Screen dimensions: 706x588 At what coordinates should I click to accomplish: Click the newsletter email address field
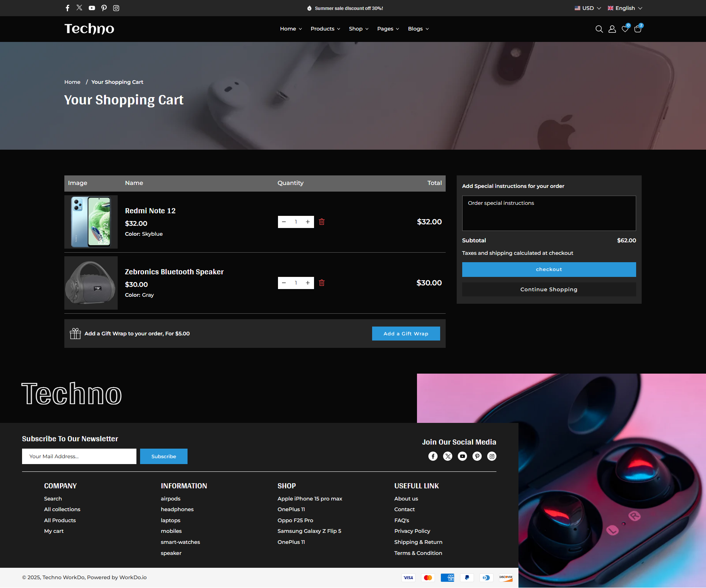pos(79,456)
